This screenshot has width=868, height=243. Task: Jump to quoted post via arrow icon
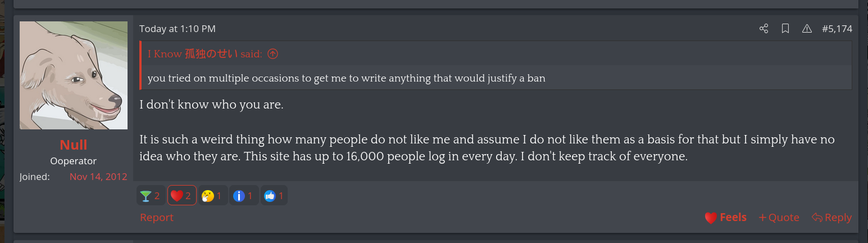coord(272,54)
